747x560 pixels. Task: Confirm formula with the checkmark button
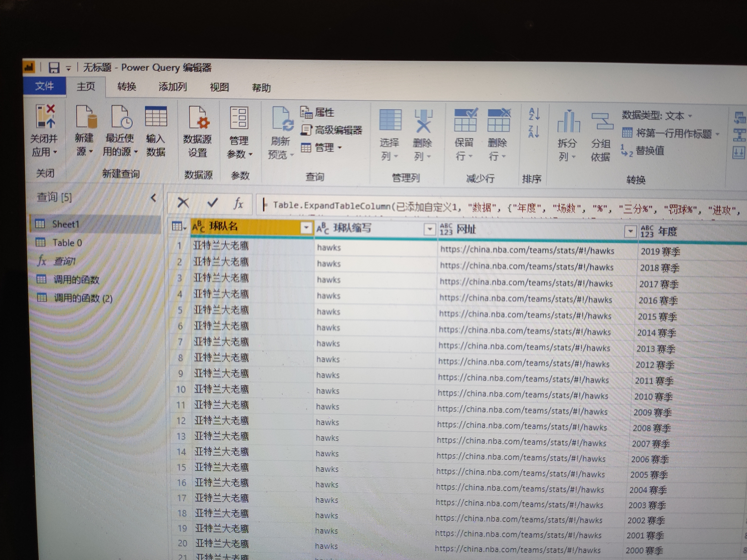coord(212,203)
